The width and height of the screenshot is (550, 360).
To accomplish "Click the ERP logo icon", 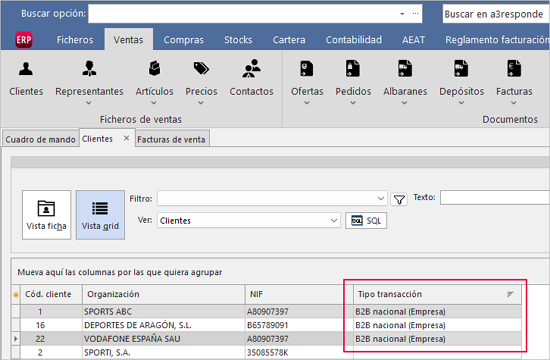I will 24,40.
